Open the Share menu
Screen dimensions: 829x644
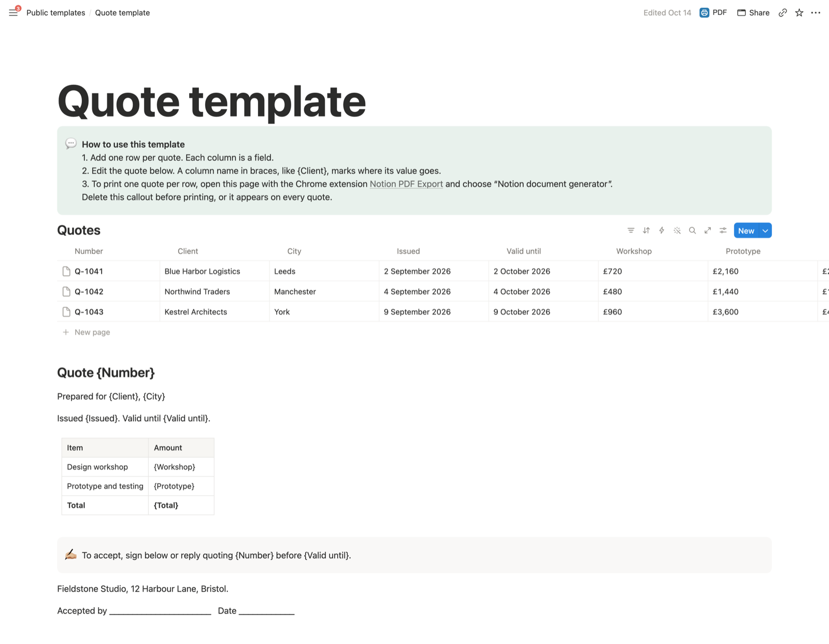pos(753,12)
